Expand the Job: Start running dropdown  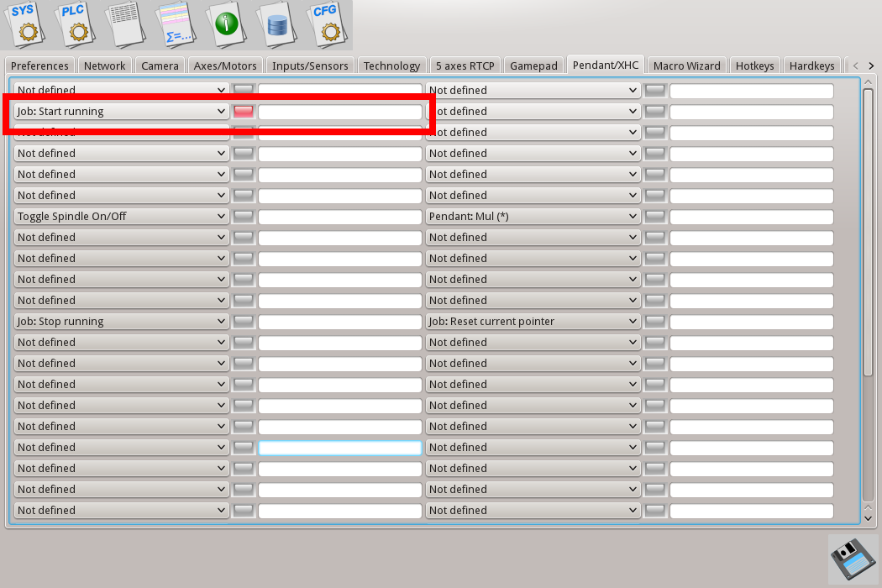121,111
